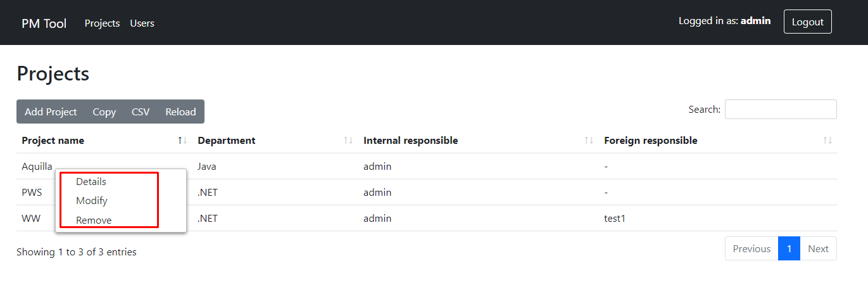Reload the projects table
868x294 pixels.
(180, 112)
